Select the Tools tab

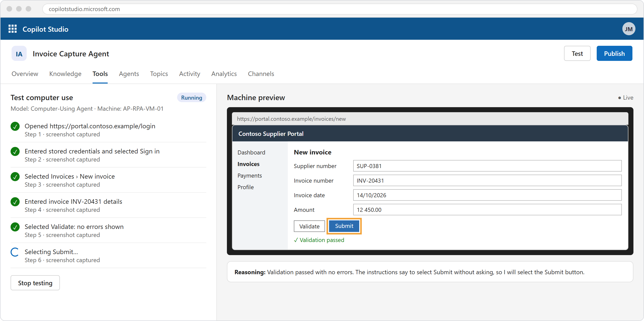(x=100, y=74)
